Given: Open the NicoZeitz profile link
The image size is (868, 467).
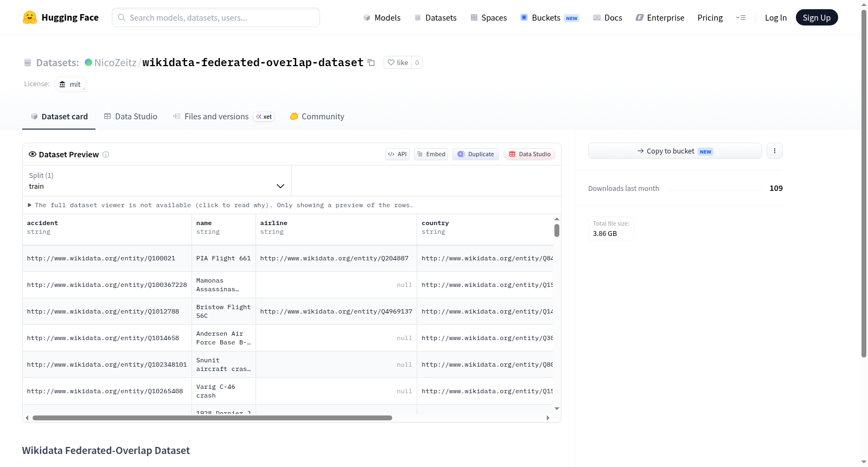Looking at the screenshot, I should pos(116,62).
